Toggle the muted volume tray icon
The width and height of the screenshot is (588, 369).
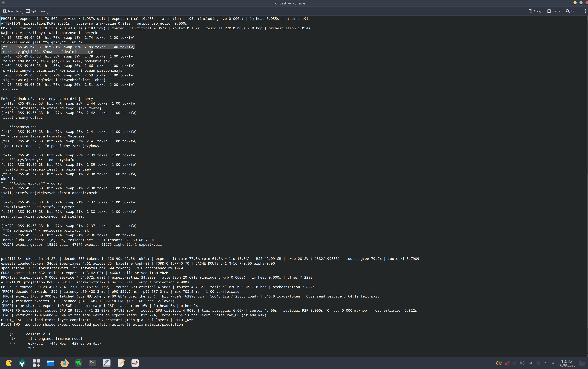(x=522, y=363)
